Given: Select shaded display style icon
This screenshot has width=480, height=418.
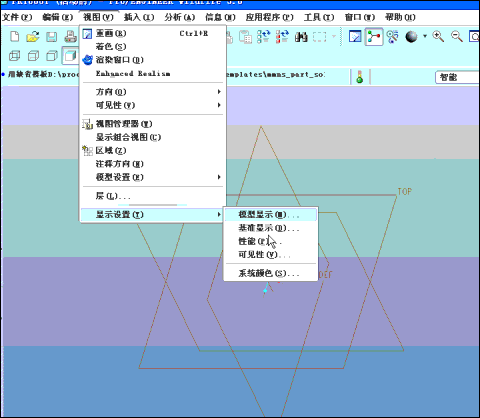Looking at the screenshot, I should point(70,55).
